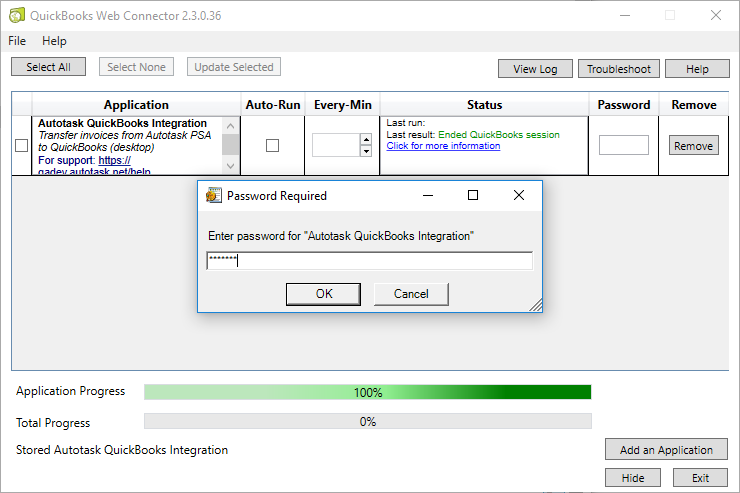Click the Status column header
The width and height of the screenshot is (740, 493).
pyautogui.click(x=484, y=105)
